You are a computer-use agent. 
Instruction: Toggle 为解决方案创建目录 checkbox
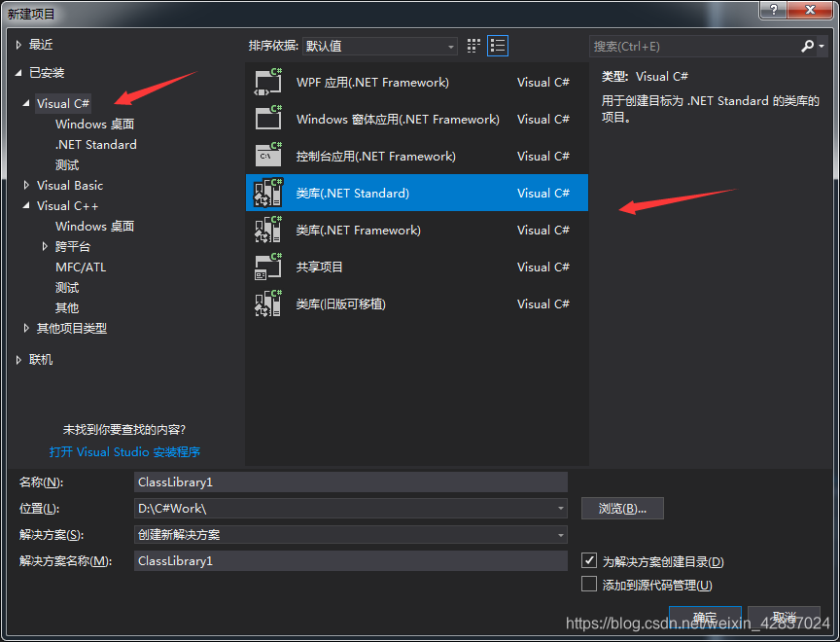point(589,560)
